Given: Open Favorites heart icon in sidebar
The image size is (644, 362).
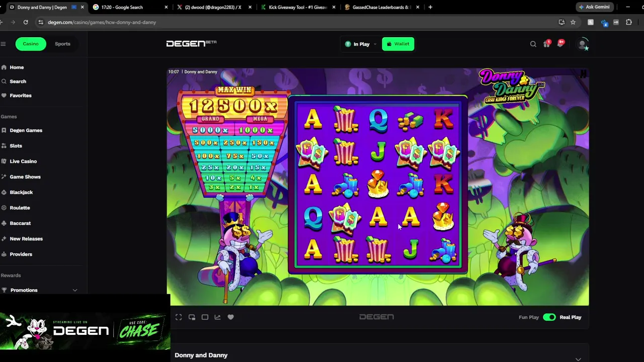Looking at the screenshot, I should [x=4, y=96].
